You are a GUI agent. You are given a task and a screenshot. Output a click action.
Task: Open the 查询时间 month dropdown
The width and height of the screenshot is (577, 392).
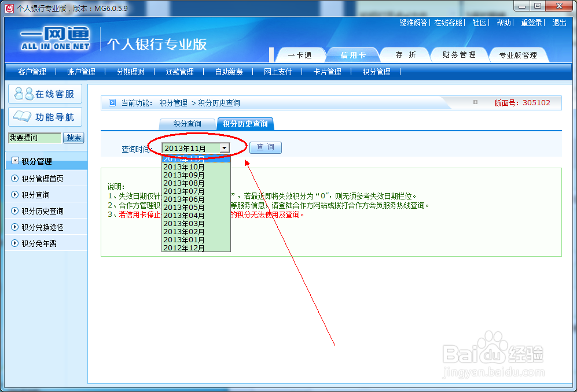click(224, 147)
